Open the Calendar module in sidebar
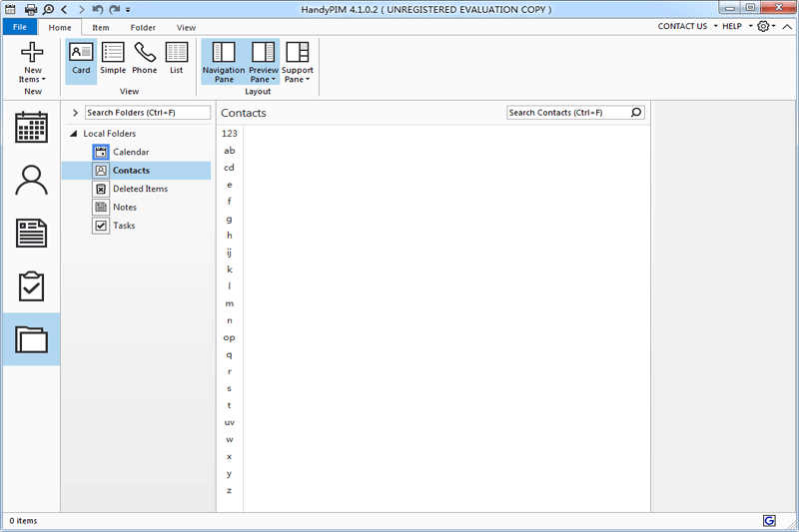The width and height of the screenshot is (799, 532). (x=31, y=128)
